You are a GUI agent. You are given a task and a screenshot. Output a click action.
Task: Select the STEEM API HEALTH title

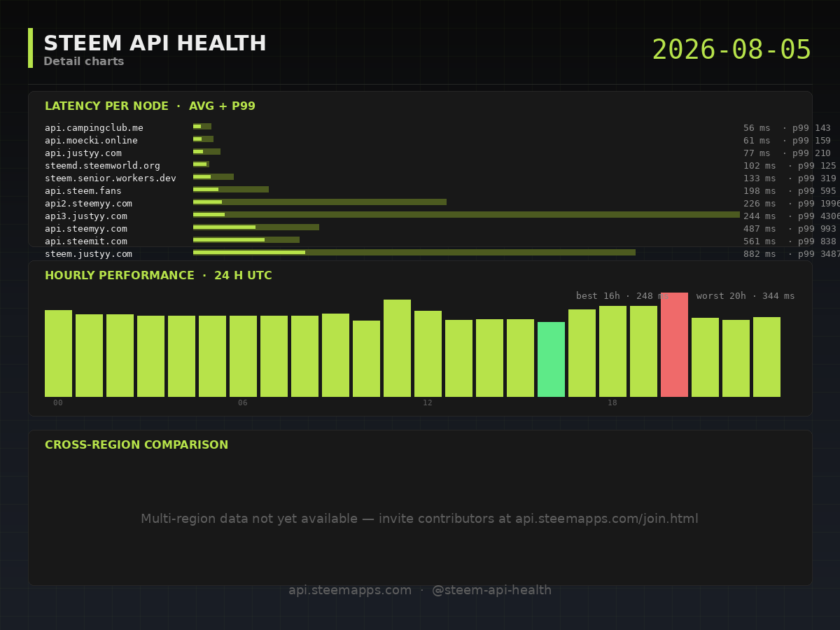(x=155, y=44)
